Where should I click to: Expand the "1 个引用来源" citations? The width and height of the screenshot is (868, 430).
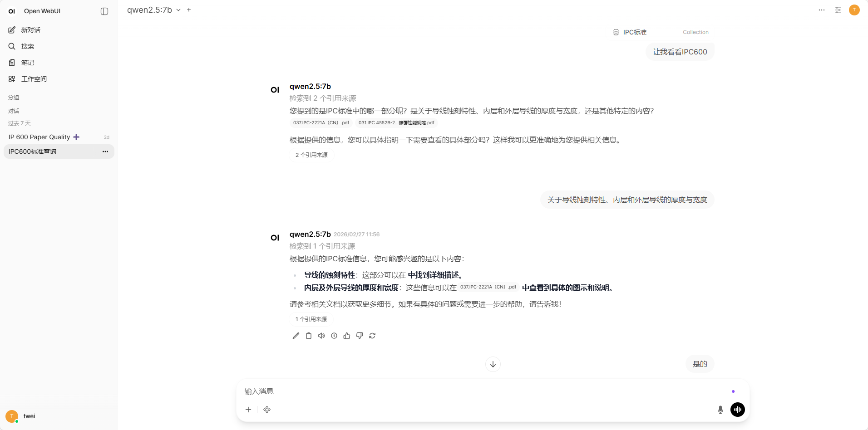311,319
